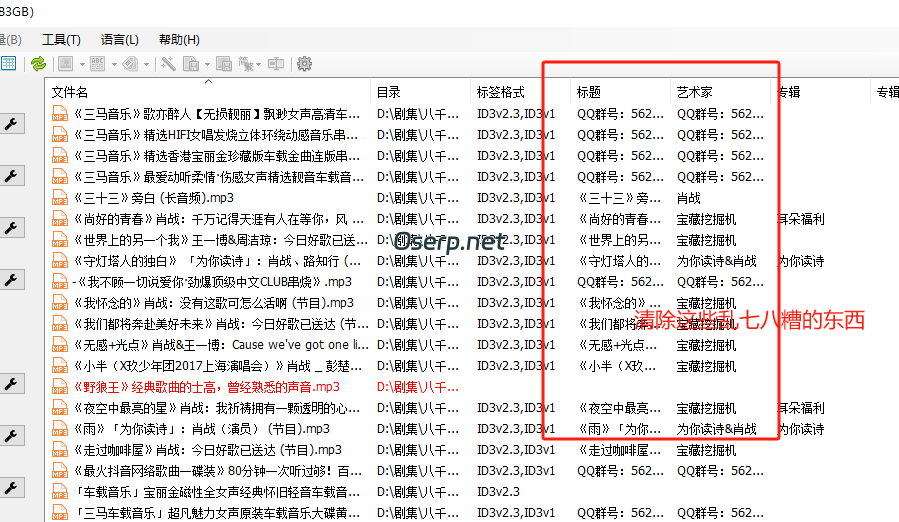Click red directory D:\剧集\八千… of 《野狼王》
The image size is (899, 522).
(418, 387)
